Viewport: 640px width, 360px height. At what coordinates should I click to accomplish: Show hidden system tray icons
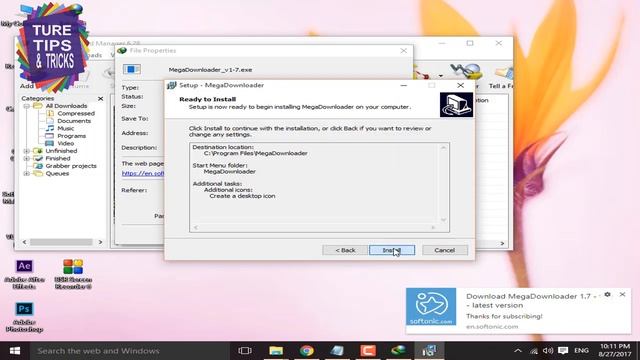pyautogui.click(x=518, y=351)
